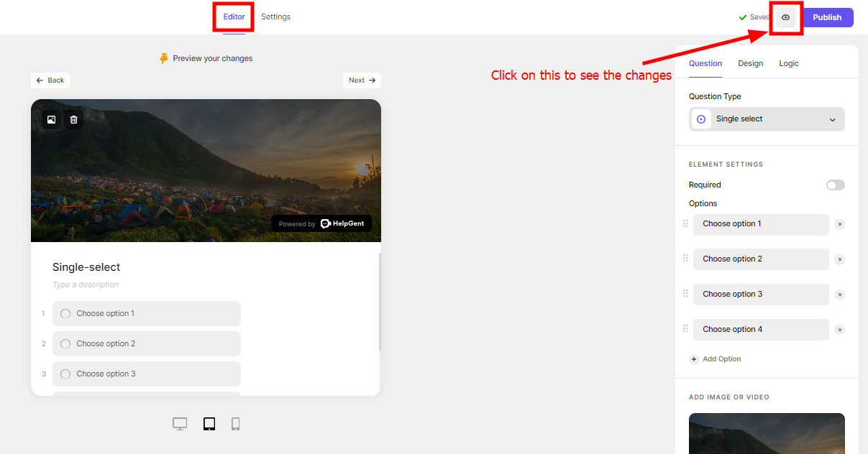This screenshot has width=868, height=454.
Task: Switch to the Logic tab
Action: click(x=789, y=63)
